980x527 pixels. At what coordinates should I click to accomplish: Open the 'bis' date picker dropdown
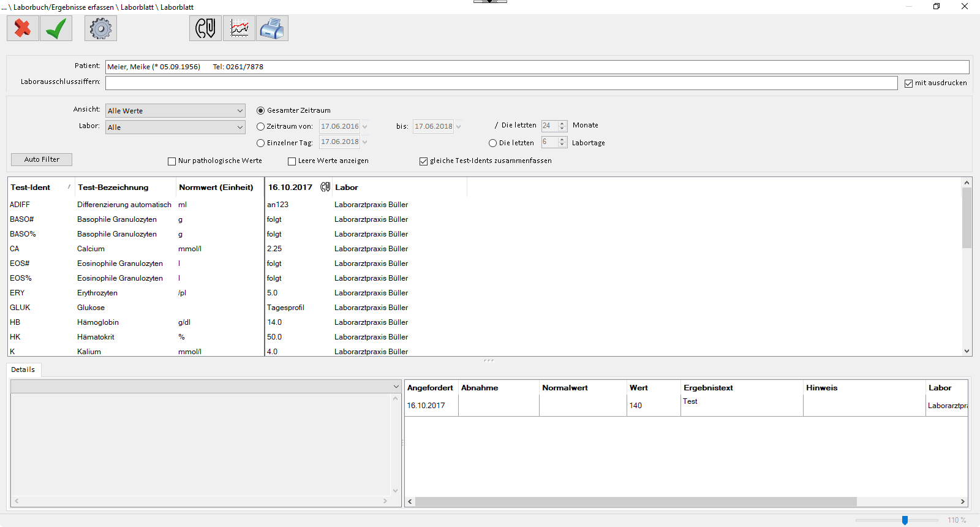click(458, 127)
